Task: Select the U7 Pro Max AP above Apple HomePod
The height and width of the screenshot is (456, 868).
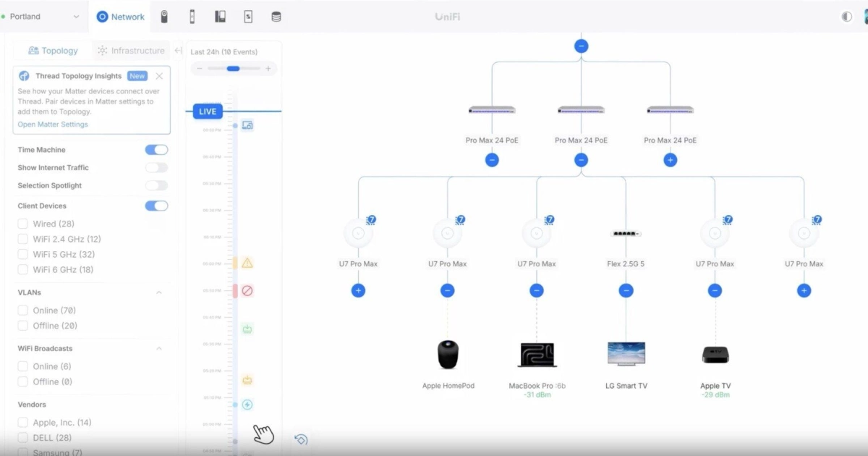Action: coord(448,233)
